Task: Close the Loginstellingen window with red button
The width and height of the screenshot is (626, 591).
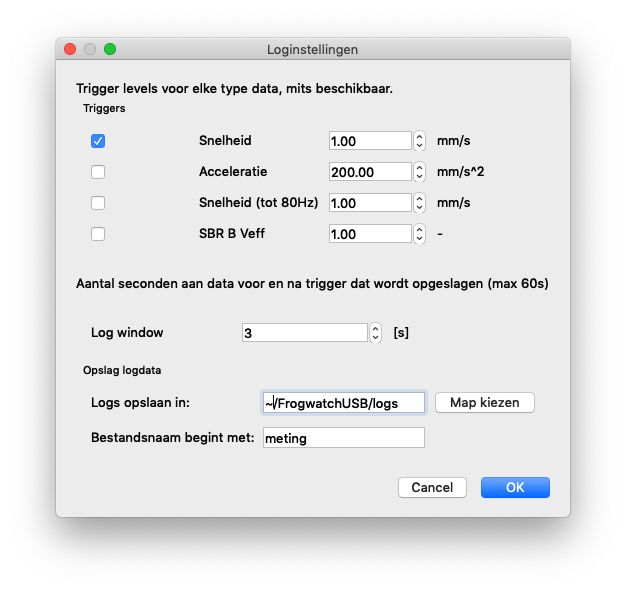Action: tap(70, 49)
